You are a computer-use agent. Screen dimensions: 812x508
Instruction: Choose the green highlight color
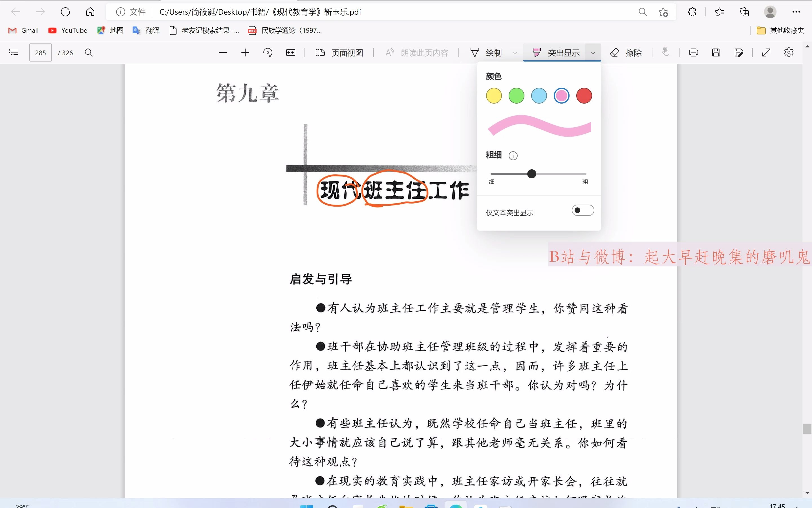coord(517,96)
